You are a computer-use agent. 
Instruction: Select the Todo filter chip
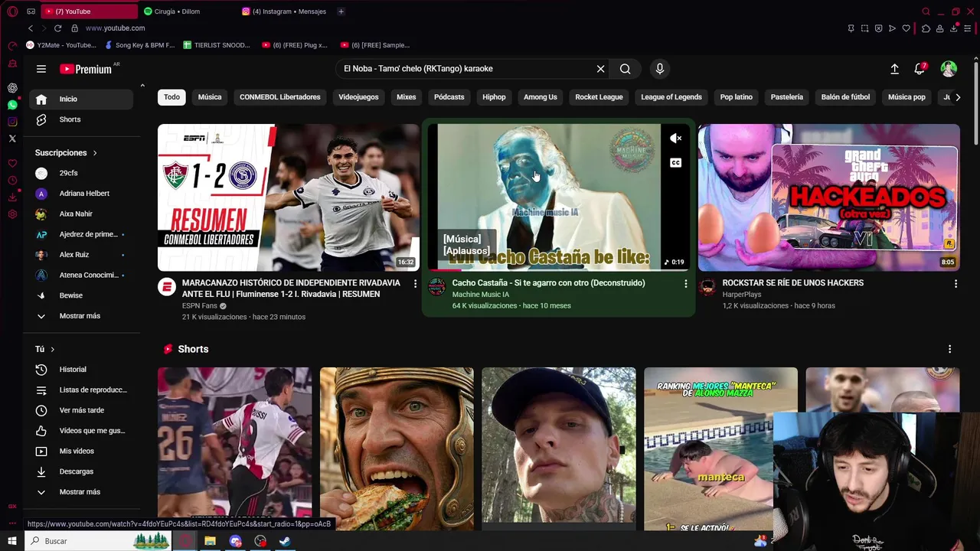(171, 97)
